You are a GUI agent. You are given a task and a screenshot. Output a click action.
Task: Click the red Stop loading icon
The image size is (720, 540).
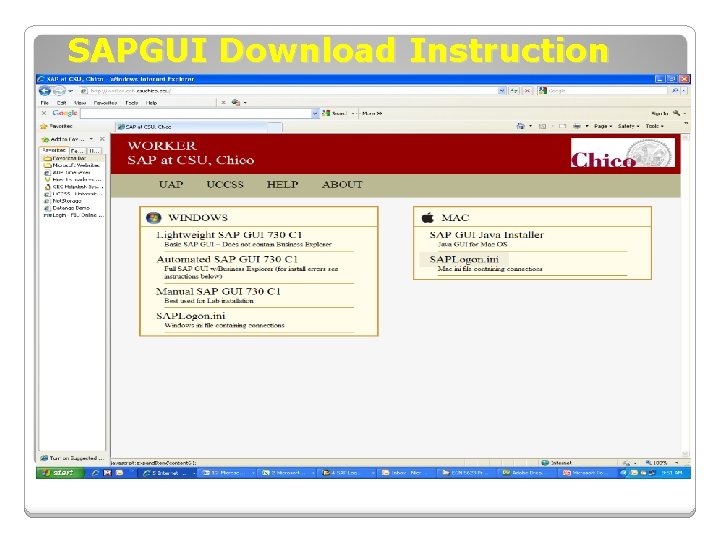click(528, 91)
